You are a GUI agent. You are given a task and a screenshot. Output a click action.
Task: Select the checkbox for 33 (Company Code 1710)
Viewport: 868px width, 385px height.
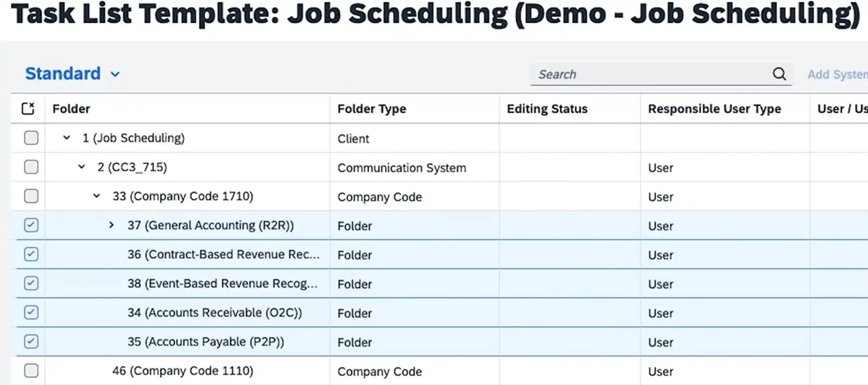tap(31, 196)
